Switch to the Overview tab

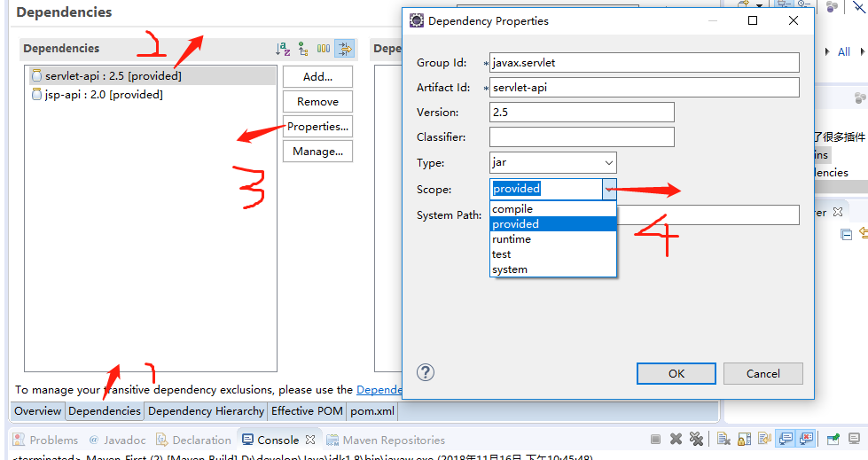click(37, 411)
